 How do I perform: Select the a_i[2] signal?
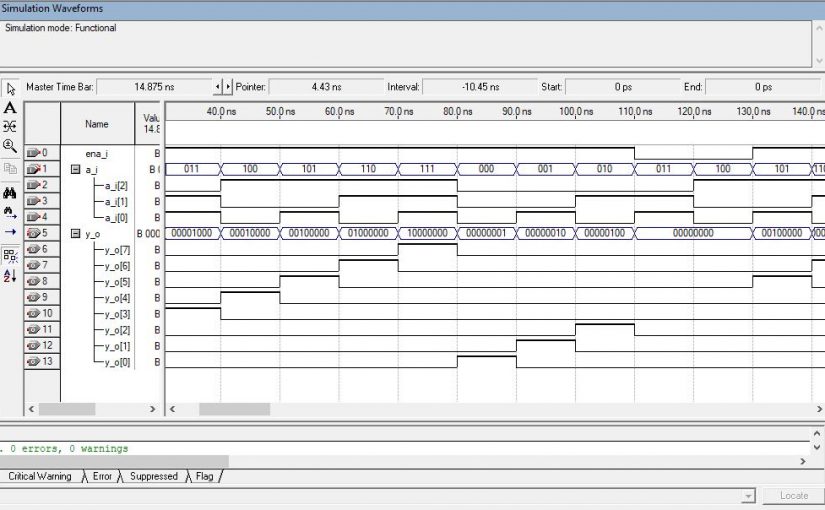coord(116,186)
